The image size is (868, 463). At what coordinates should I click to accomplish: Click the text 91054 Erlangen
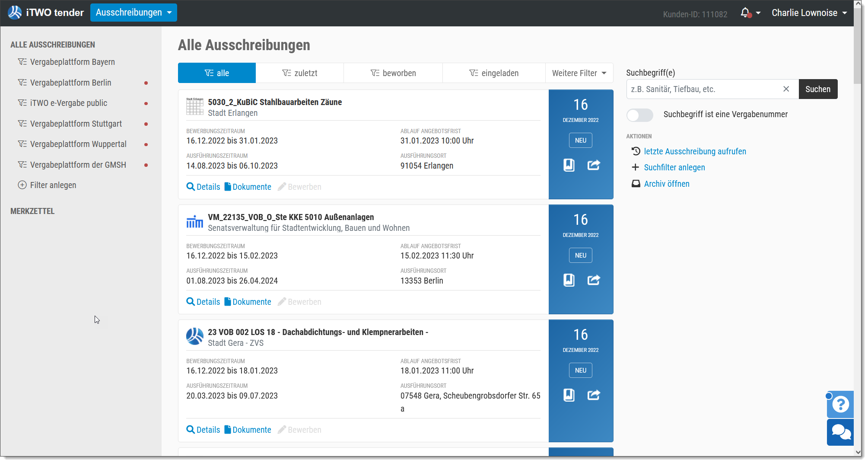point(427,166)
